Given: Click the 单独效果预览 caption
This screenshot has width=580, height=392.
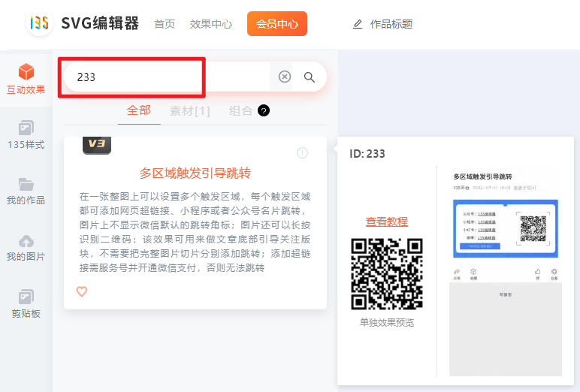Looking at the screenshot, I should click(x=387, y=322).
